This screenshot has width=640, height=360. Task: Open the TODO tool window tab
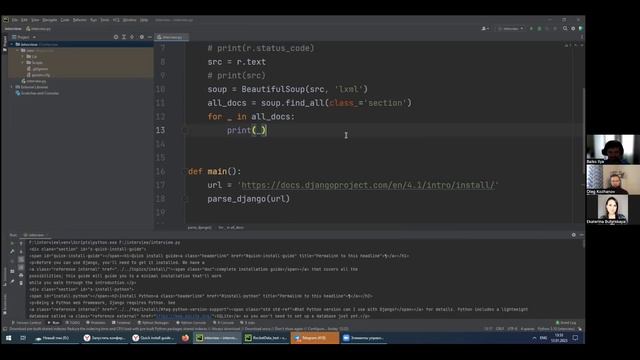click(x=74, y=323)
